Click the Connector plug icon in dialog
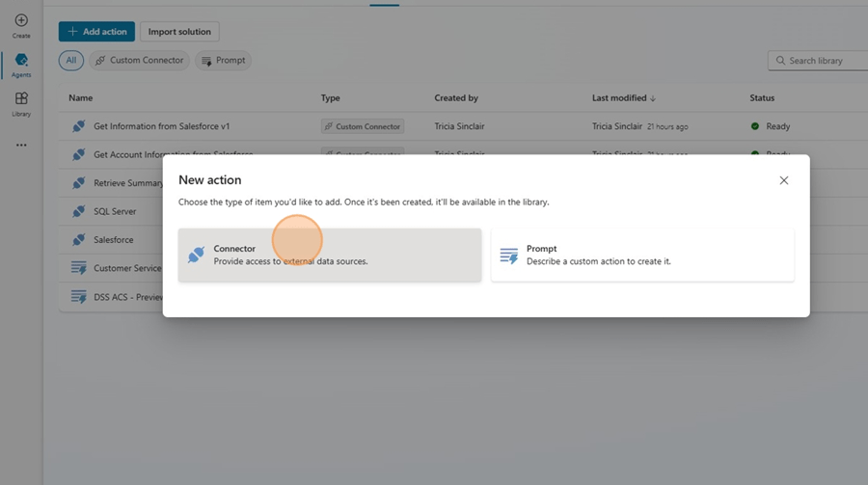The width and height of the screenshot is (868, 485). coord(196,256)
